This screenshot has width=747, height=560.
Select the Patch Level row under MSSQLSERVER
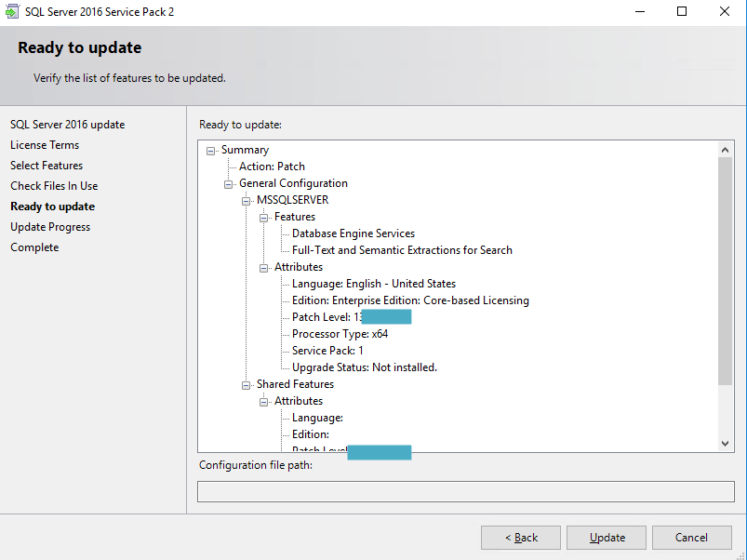pyautogui.click(x=351, y=317)
